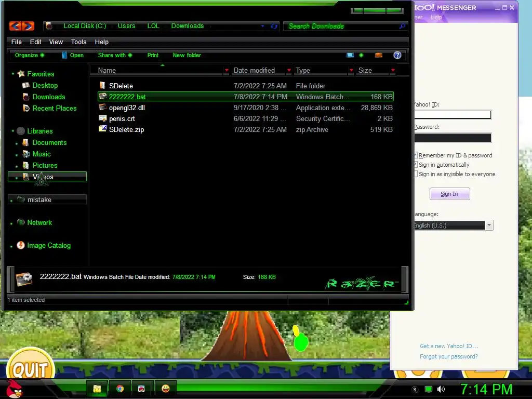Screen dimensions: 532x399
Task: Open the Tools menu
Action: click(x=79, y=42)
